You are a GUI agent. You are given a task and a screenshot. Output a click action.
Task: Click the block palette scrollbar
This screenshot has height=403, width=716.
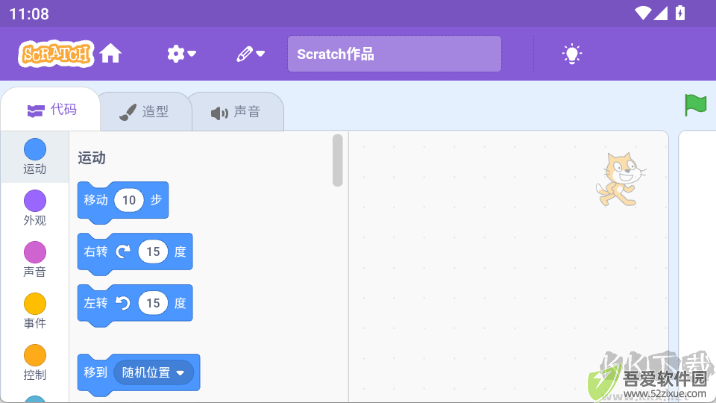pyautogui.click(x=337, y=160)
